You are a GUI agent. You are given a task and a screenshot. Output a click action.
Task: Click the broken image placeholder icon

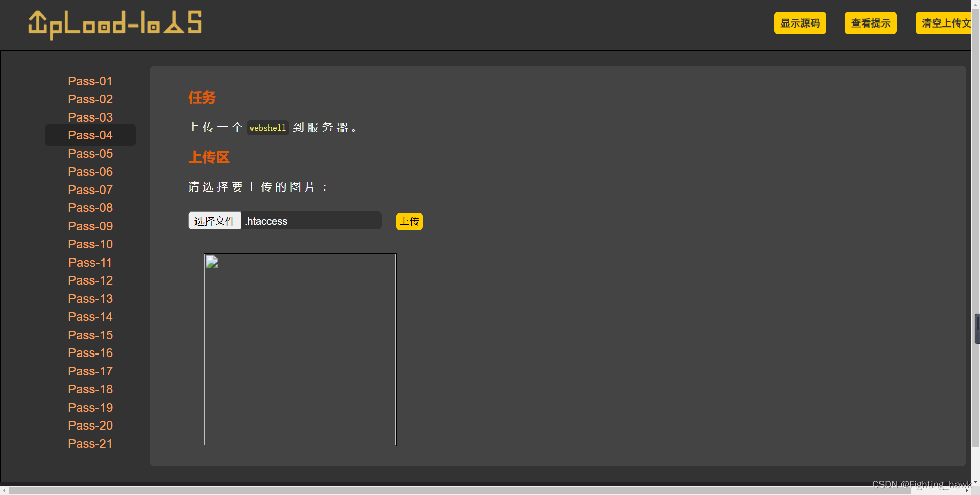pos(212,262)
